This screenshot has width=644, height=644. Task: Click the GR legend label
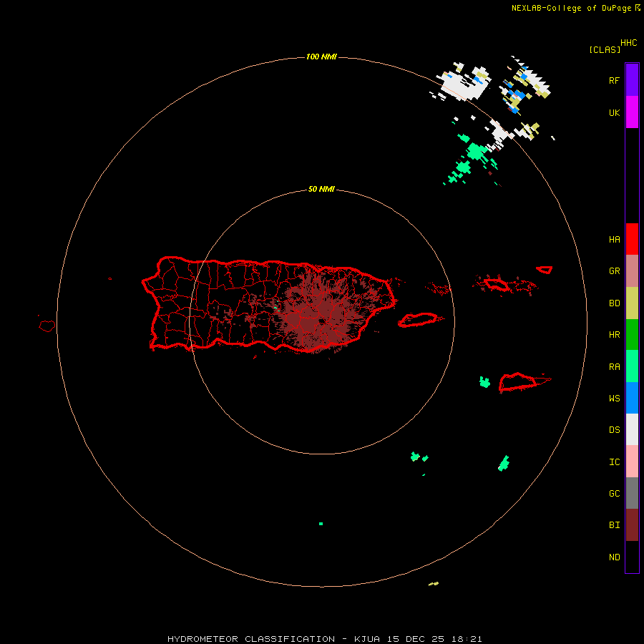[x=614, y=271]
